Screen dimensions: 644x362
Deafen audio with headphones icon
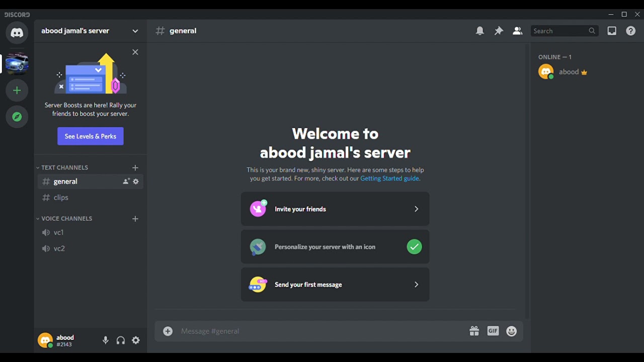click(x=121, y=341)
